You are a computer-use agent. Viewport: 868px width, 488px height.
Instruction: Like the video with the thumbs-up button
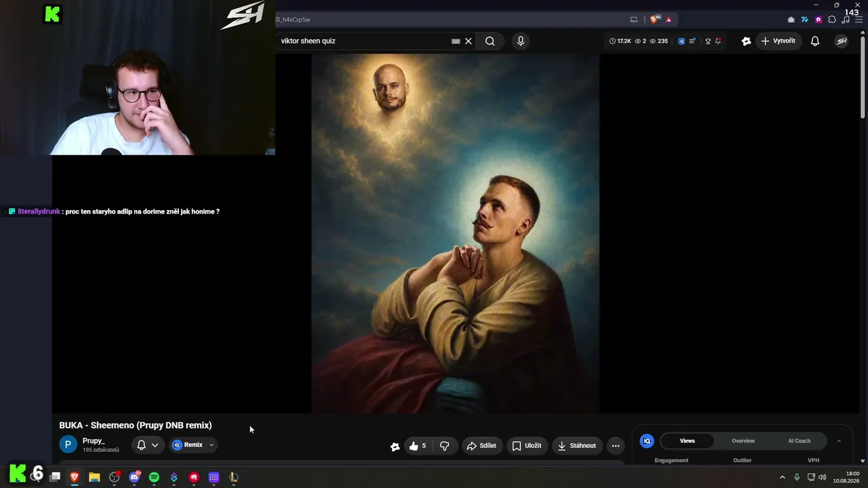click(418, 445)
